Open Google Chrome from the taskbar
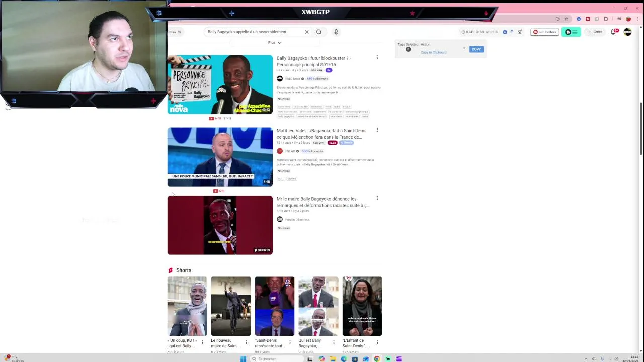The height and width of the screenshot is (362, 644). (377, 359)
